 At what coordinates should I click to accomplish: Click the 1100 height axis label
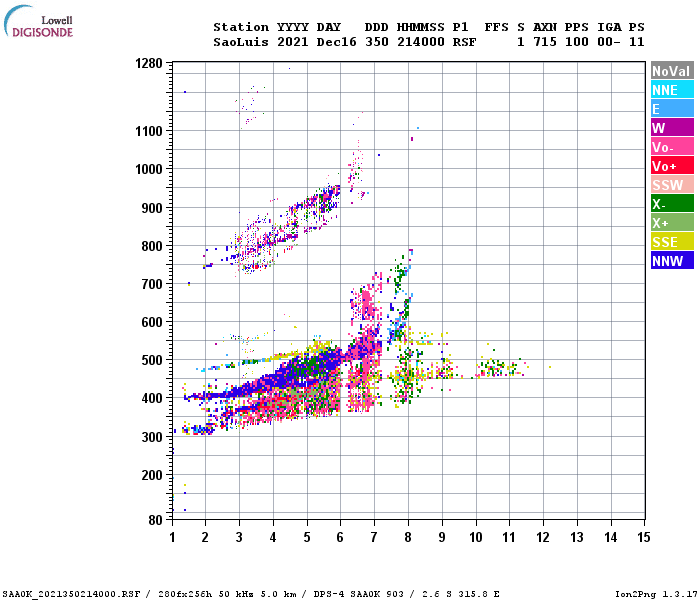149,131
